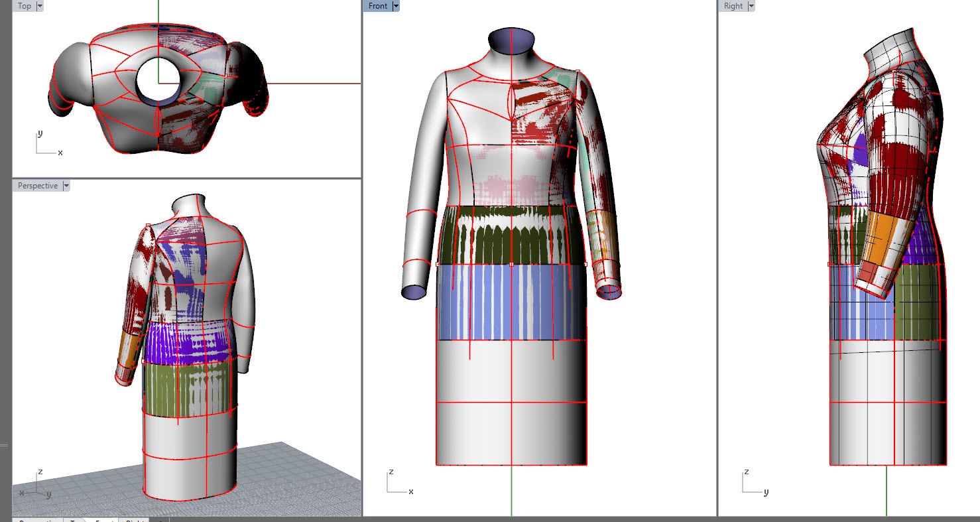Click the Perspective viewport title label
The image size is (980, 522).
click(x=38, y=186)
